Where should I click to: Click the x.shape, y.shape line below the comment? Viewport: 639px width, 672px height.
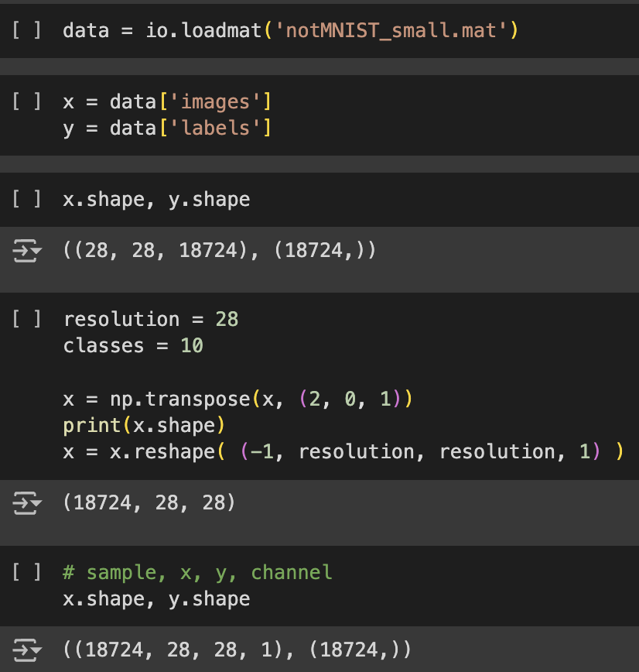click(156, 599)
